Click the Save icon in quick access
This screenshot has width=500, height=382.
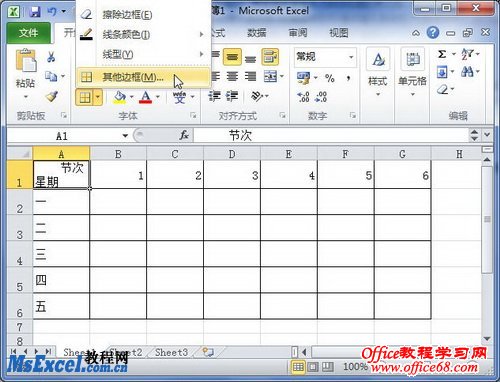35,12
